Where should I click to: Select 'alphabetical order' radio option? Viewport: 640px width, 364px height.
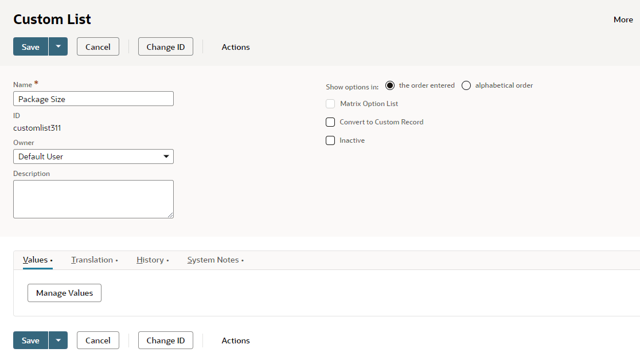tap(466, 85)
